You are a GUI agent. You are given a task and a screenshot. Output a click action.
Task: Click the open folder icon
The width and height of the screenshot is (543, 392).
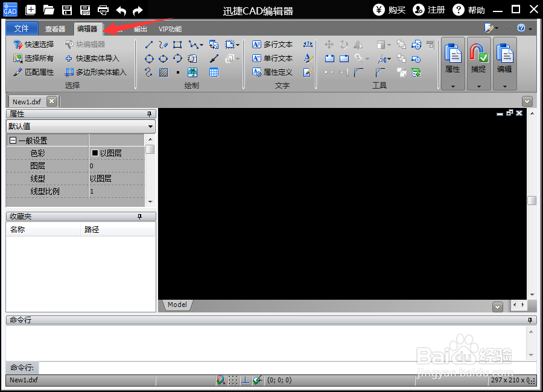tap(49, 10)
